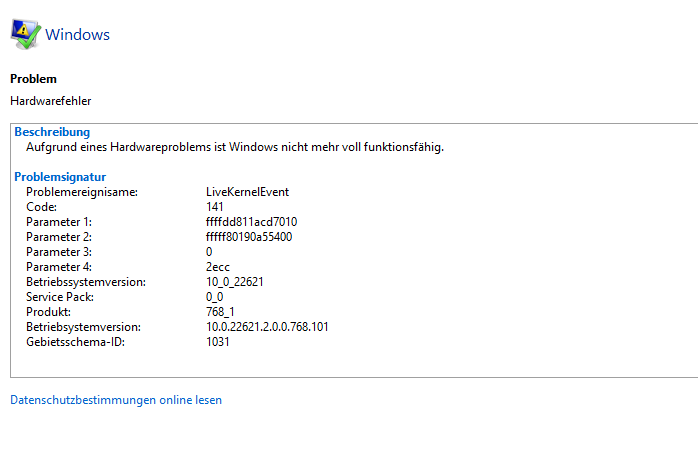Open 'Datenschutzbestimmungen online lesen' link
The height and width of the screenshot is (462, 698).
coord(116,400)
